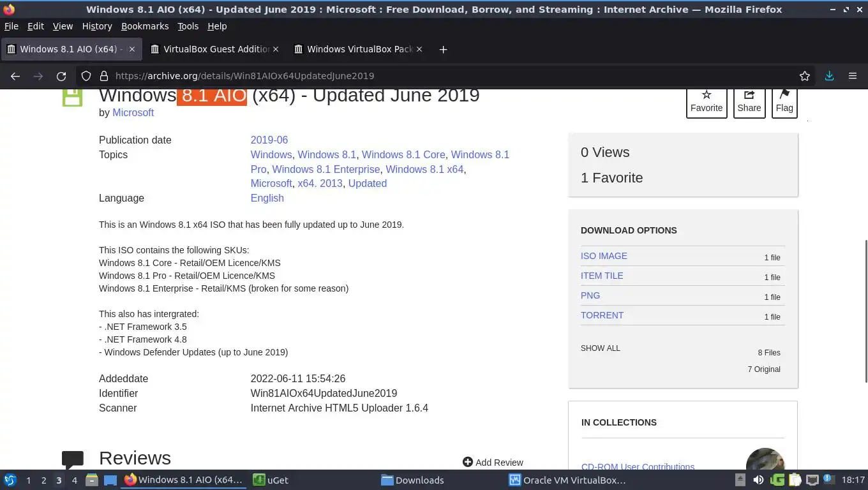Open the History menu
This screenshot has height=490, width=868.
(x=97, y=26)
